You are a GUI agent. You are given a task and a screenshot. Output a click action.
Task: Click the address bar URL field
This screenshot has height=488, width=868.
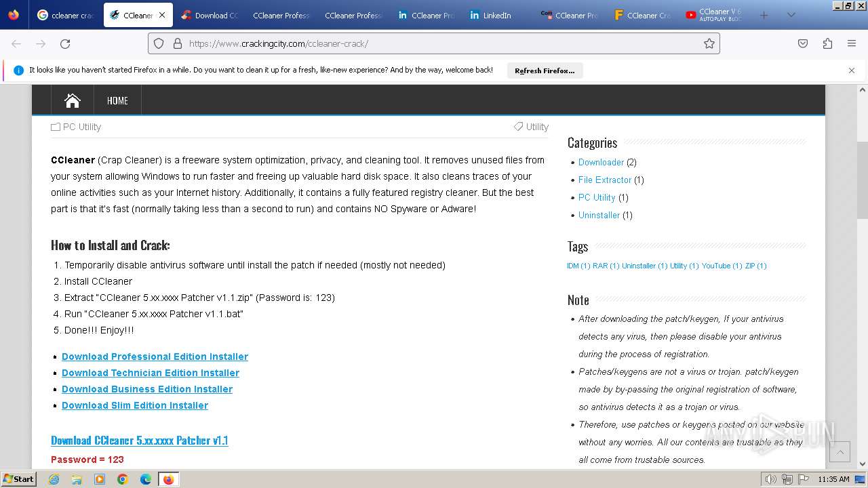click(434, 43)
